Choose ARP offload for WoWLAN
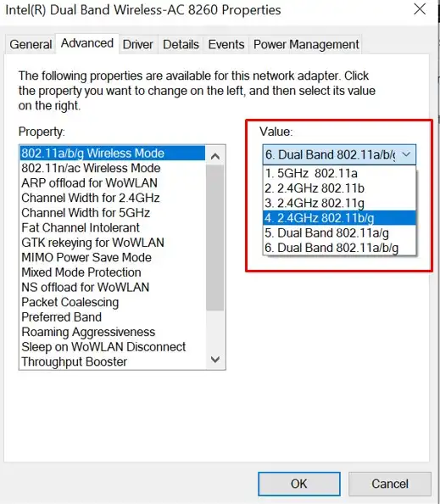 click(113, 183)
